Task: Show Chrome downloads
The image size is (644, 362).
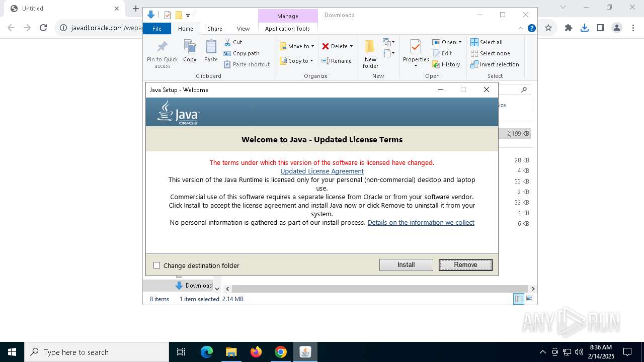Action: (584, 28)
